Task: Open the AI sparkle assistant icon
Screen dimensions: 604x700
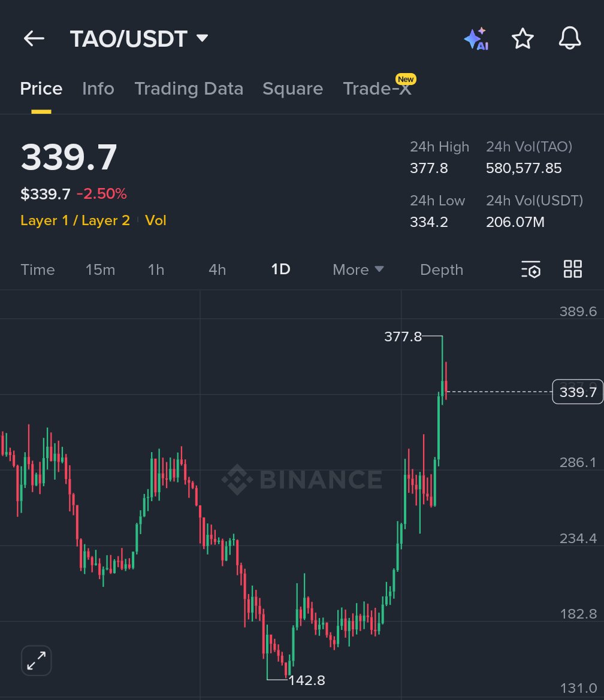Action: pyautogui.click(x=476, y=40)
